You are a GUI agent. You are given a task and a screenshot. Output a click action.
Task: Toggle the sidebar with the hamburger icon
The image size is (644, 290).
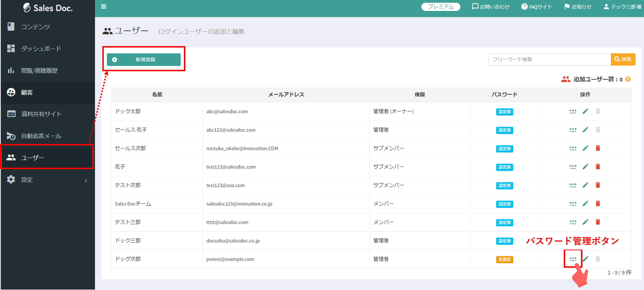pyautogui.click(x=104, y=6)
